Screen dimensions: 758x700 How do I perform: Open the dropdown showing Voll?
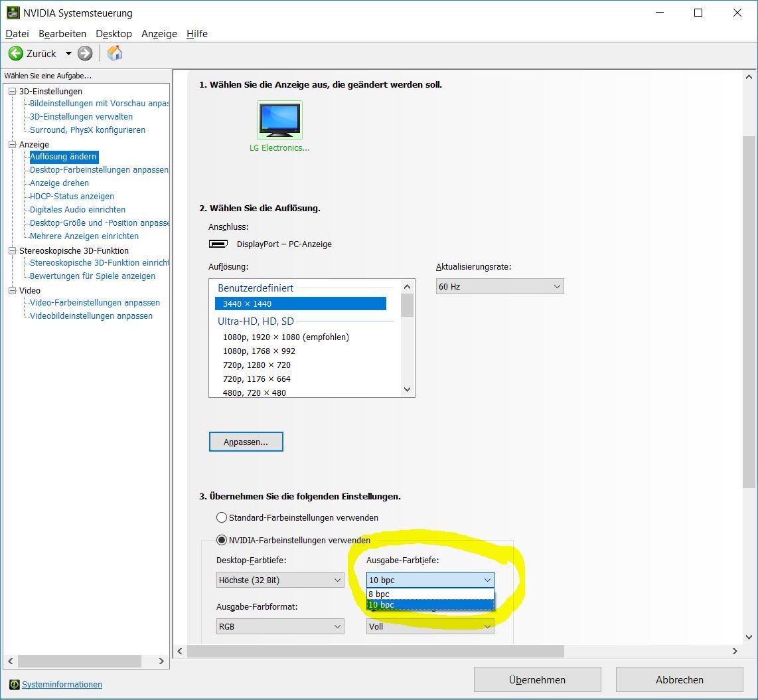pyautogui.click(x=430, y=626)
